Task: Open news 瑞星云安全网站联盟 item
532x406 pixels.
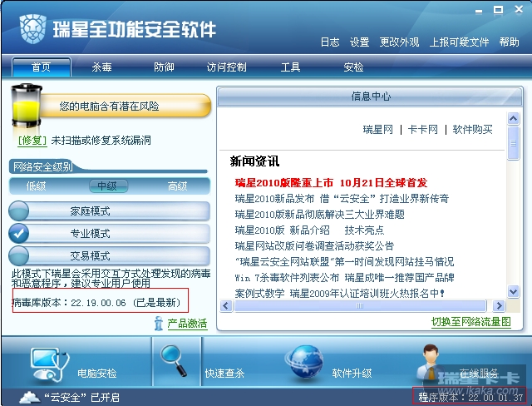Action: pos(344,262)
